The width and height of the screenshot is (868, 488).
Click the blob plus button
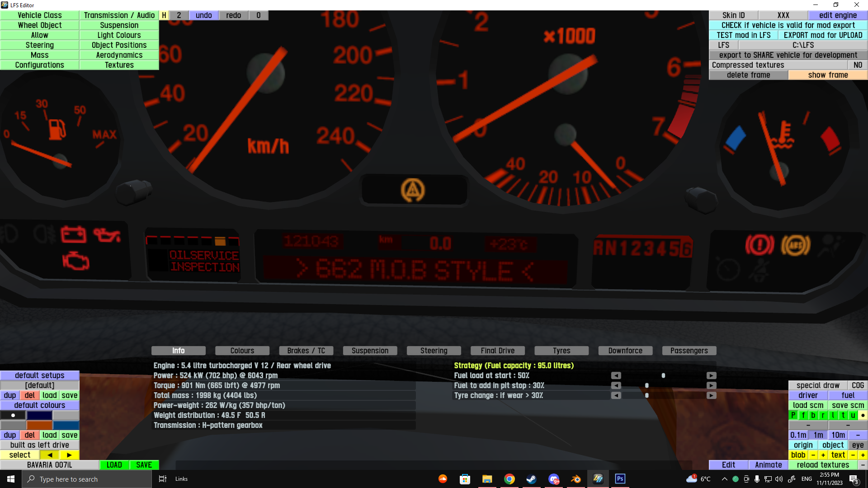[x=823, y=455]
